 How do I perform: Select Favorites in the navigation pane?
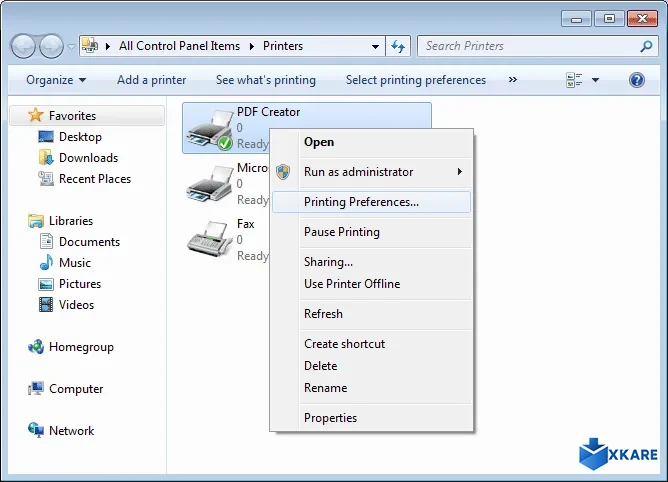pos(87,115)
